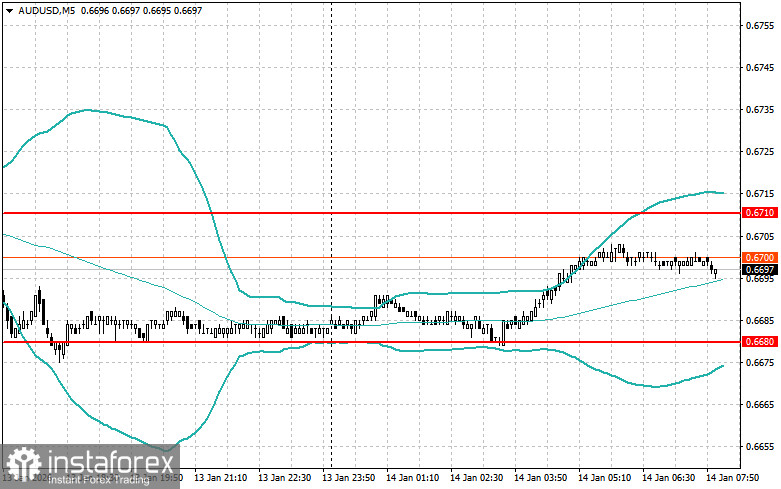Click the 13 Jan 21:10 time label
The width and height of the screenshot is (781, 489).
[x=221, y=478]
